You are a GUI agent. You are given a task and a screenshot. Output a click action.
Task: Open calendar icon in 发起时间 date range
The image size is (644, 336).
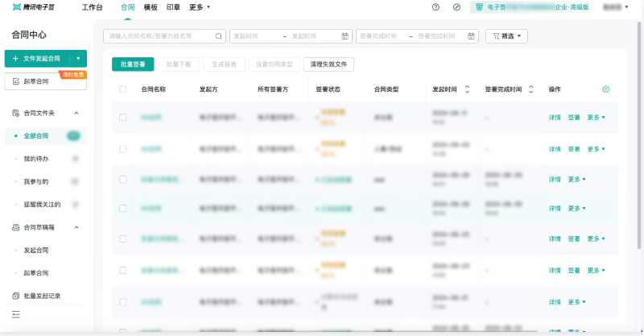(345, 36)
